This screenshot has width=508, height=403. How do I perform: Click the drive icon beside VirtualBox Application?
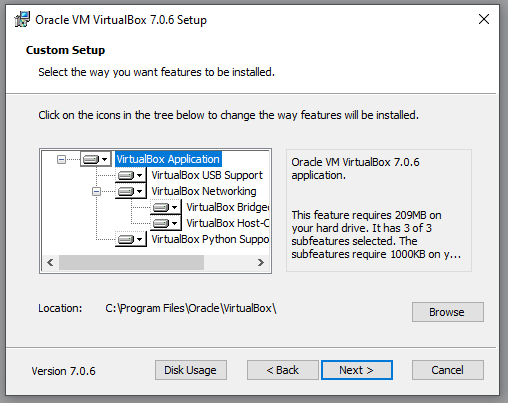pyautogui.click(x=96, y=159)
